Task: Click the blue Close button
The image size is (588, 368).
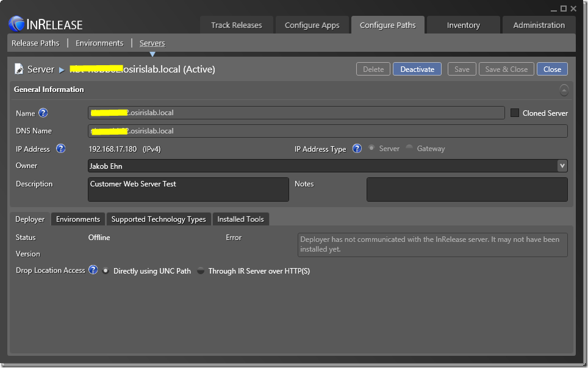Action: coord(552,69)
